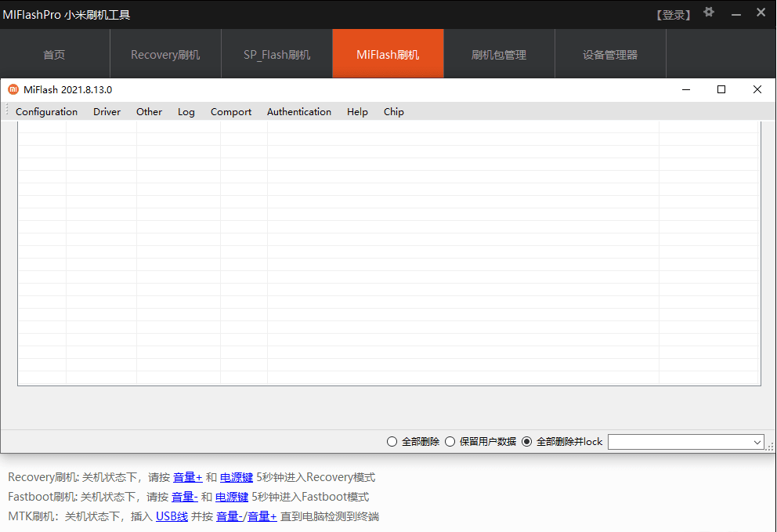Open the settings gear icon

point(709,13)
